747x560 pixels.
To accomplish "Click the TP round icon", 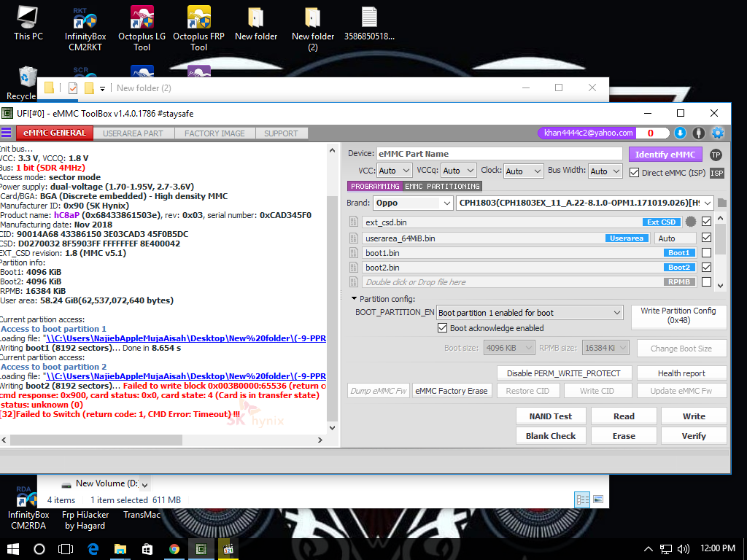I will 716,155.
